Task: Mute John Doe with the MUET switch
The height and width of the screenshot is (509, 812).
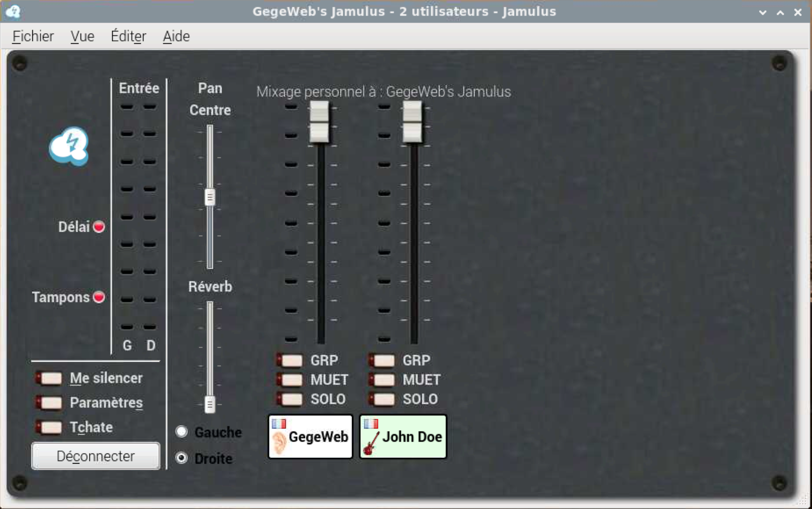Action: tap(383, 380)
